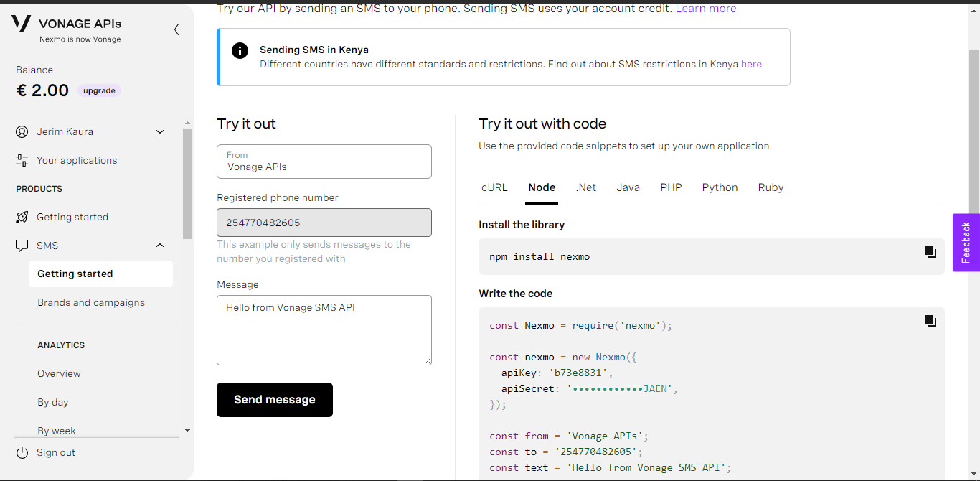Follow the Learn more link
The width and height of the screenshot is (980, 481).
706,9
